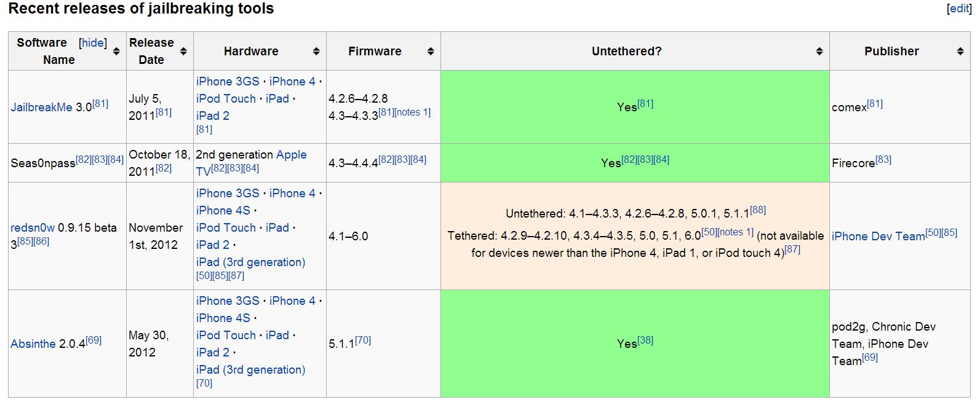This screenshot has height=405, width=980.
Task: Open iPad (3rd generation) link in redsn0w row
Action: pos(250,262)
